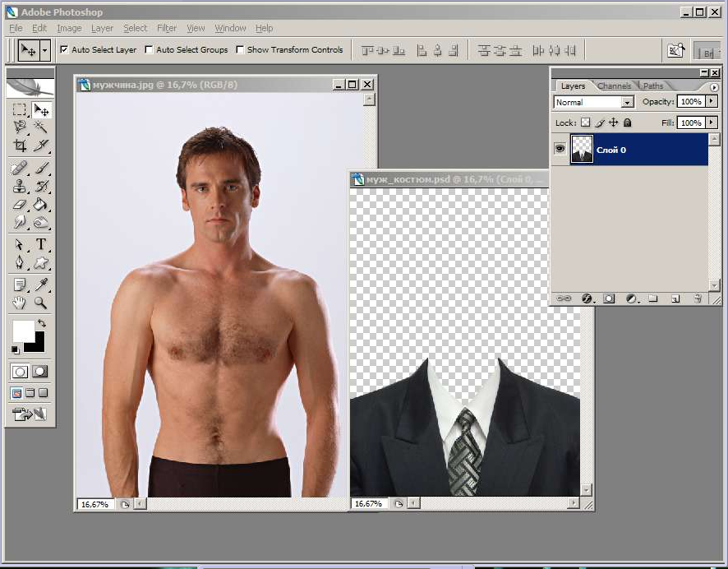
Task: Select the Notes tool
Action: (x=20, y=284)
